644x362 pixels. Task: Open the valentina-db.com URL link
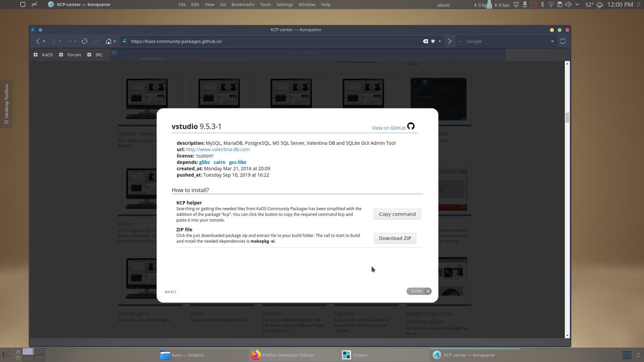pos(218,149)
